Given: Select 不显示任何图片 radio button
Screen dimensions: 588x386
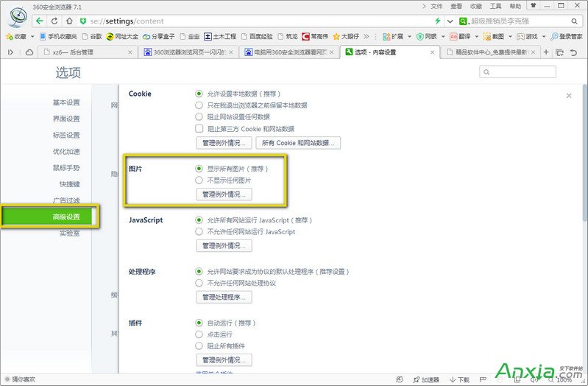Looking at the screenshot, I should [x=199, y=180].
